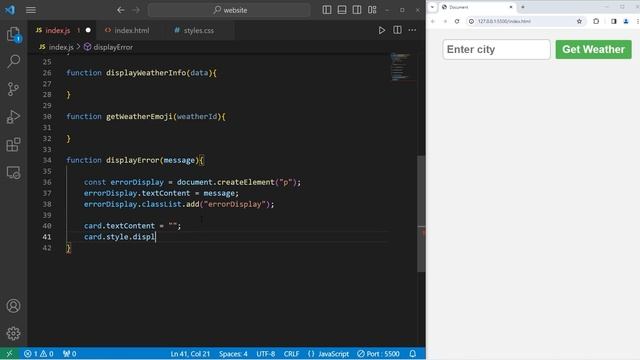The height and width of the screenshot is (360, 640).
Task: Open the editor More Actions ellipsis
Action: [412, 30]
